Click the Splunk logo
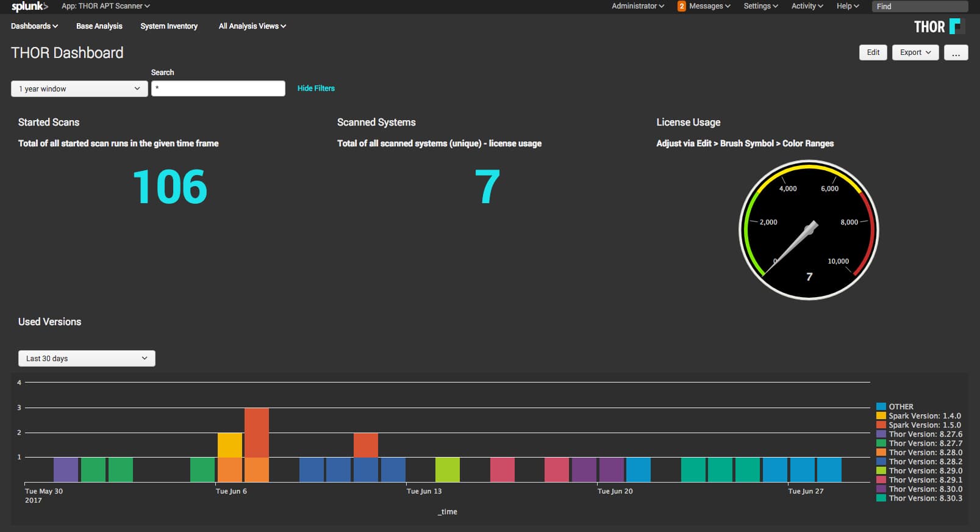 click(29, 6)
